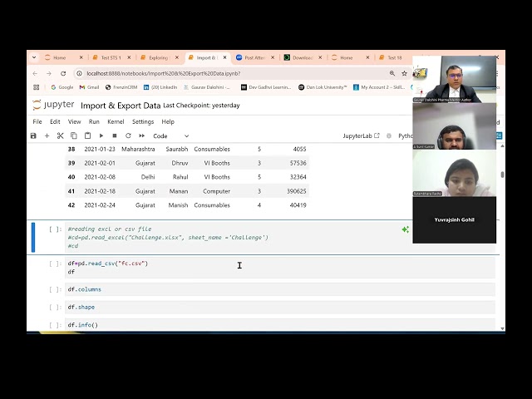Open the My Account 2 bookmark
Viewport: 532px width, 399px height.
[x=379, y=87]
